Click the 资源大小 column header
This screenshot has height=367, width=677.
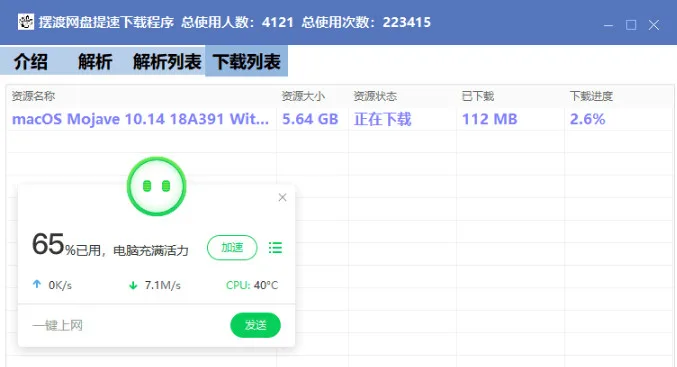303,96
